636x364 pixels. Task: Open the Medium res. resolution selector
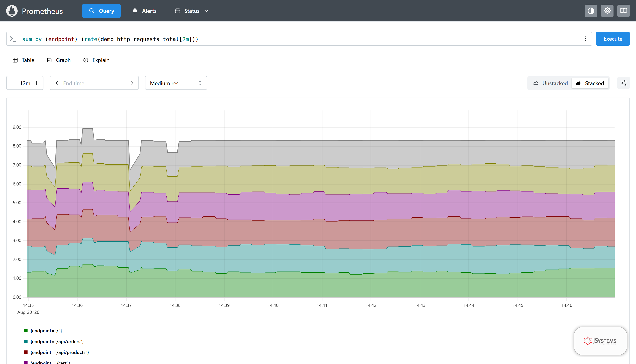(x=176, y=83)
